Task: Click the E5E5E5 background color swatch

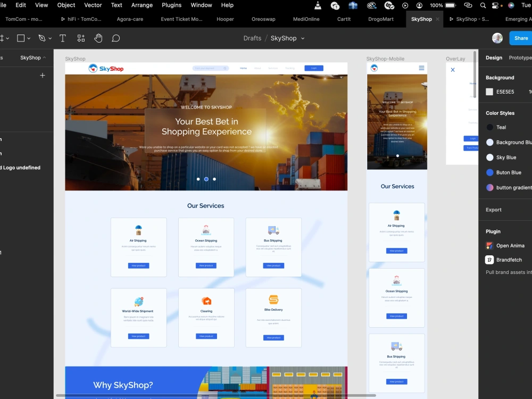Action: [489, 92]
